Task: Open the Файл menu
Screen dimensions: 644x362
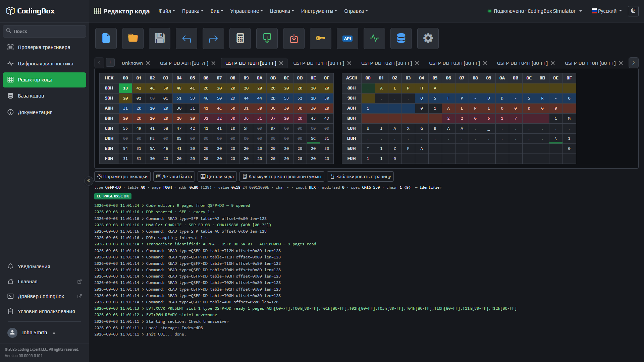Action: tap(167, 11)
